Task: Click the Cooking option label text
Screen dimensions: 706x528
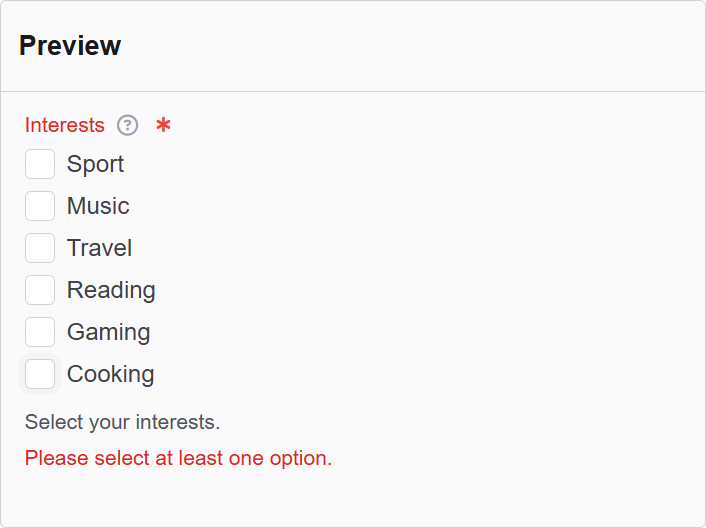Action: tap(110, 374)
